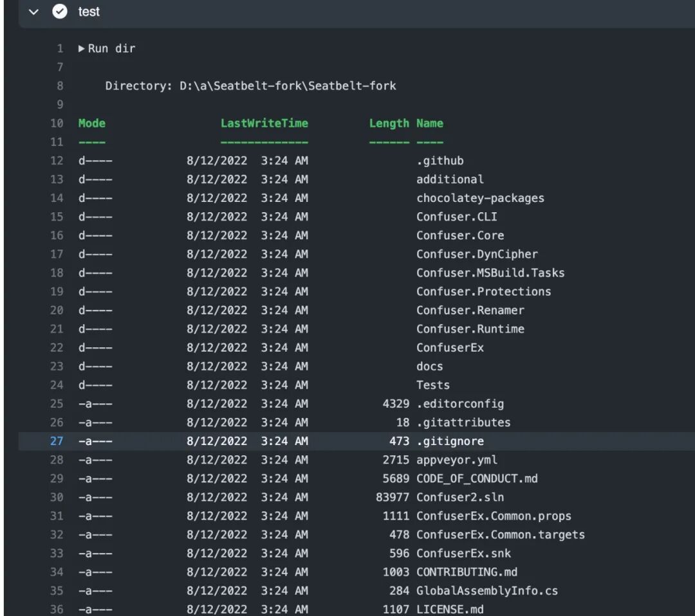Select the Confuser.Core entry
Image resolution: width=695 pixels, height=616 pixels.
pos(460,235)
